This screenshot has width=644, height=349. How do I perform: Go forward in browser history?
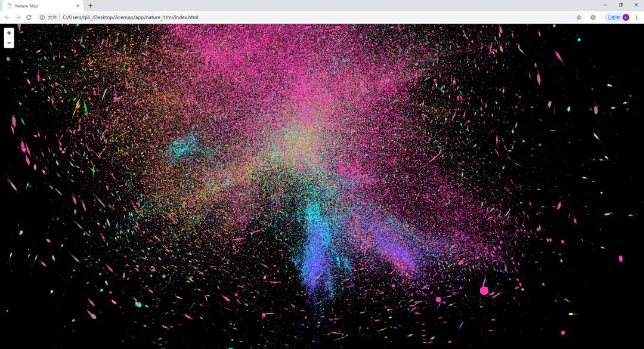[18, 17]
